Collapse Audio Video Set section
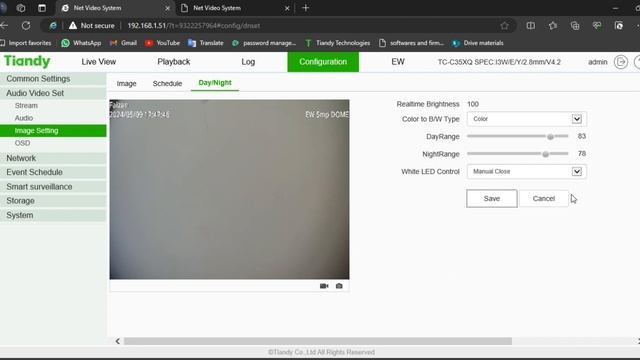This screenshot has height=360, width=640. pos(53,93)
